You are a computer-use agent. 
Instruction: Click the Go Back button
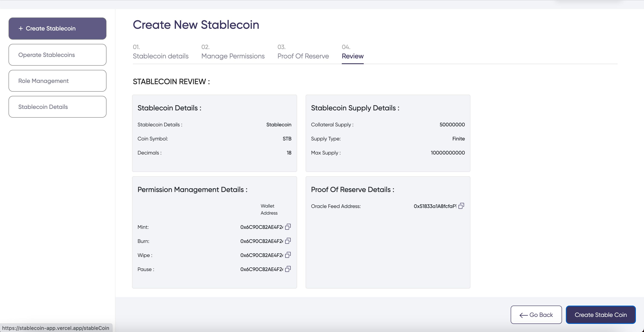tap(536, 315)
